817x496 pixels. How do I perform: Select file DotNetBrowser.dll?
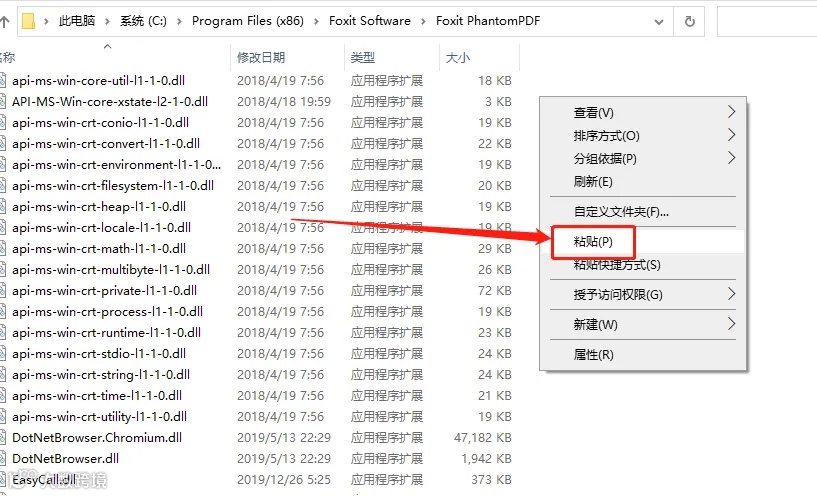[66, 458]
